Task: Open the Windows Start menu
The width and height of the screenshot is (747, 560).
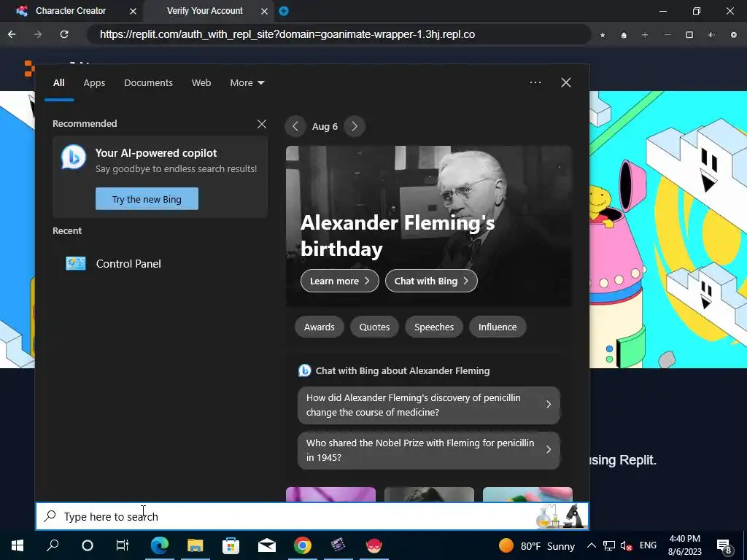Action: point(18,545)
